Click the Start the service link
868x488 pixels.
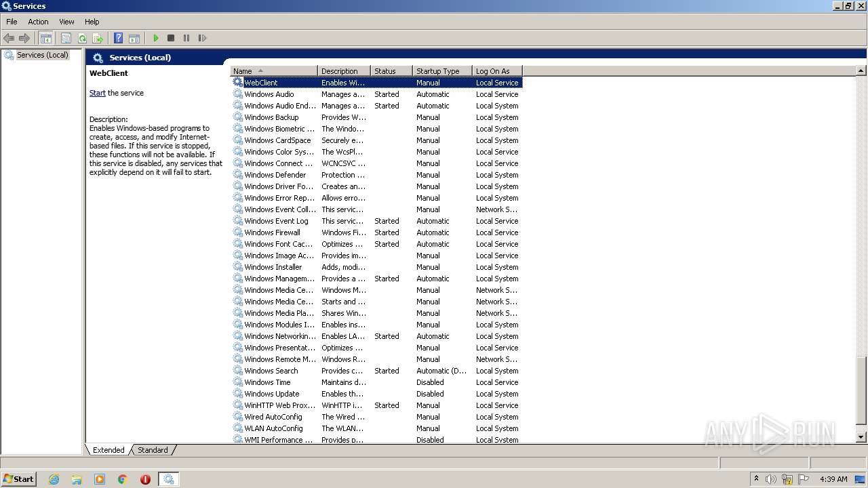[97, 93]
